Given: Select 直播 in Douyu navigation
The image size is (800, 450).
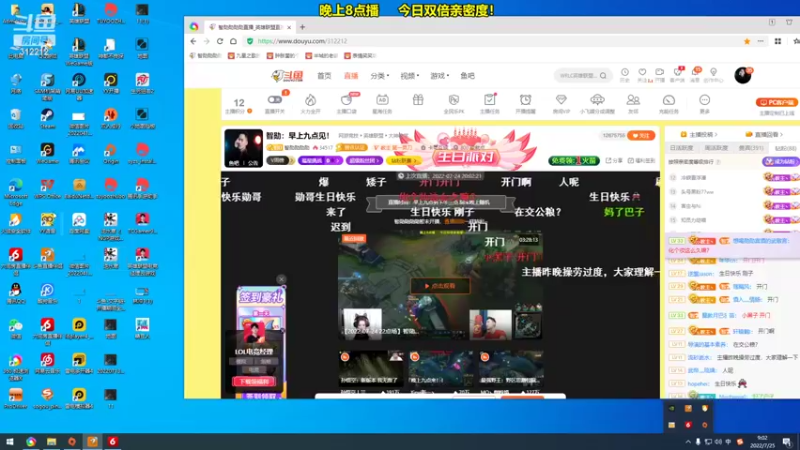Looking at the screenshot, I should (351, 76).
